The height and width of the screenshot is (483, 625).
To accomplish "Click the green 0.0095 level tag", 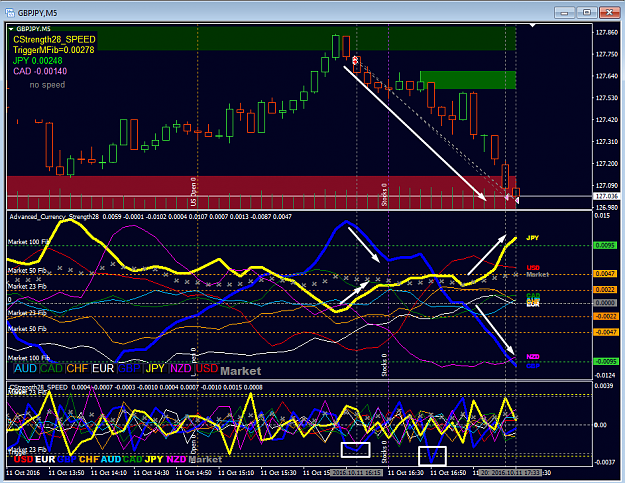I will pyautogui.click(x=605, y=245).
